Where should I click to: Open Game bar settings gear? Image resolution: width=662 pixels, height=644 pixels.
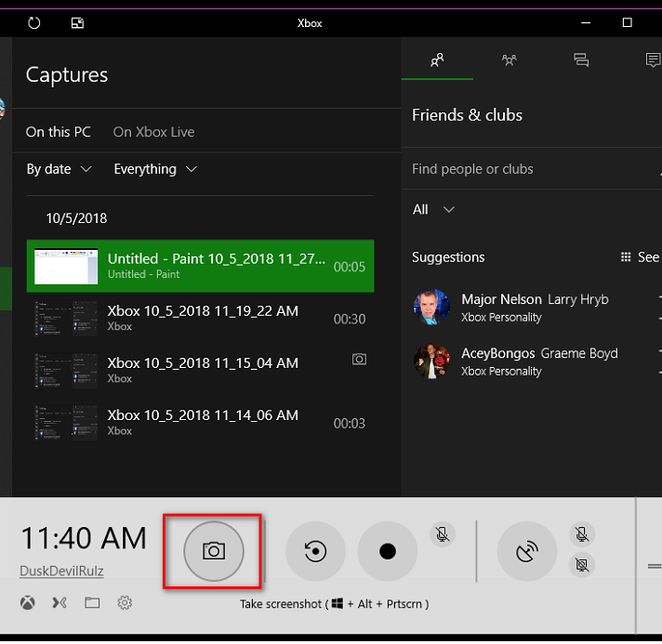[x=125, y=603]
